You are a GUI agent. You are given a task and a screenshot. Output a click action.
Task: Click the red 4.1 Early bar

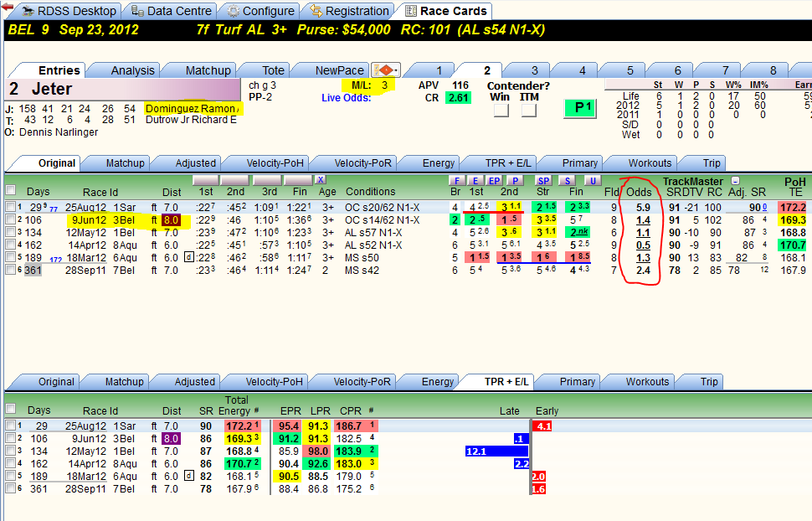point(542,426)
